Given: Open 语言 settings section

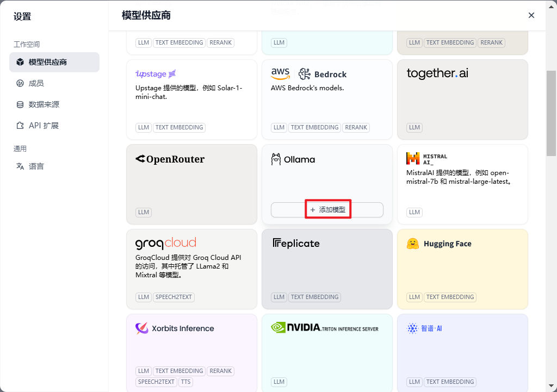Looking at the screenshot, I should [54, 166].
